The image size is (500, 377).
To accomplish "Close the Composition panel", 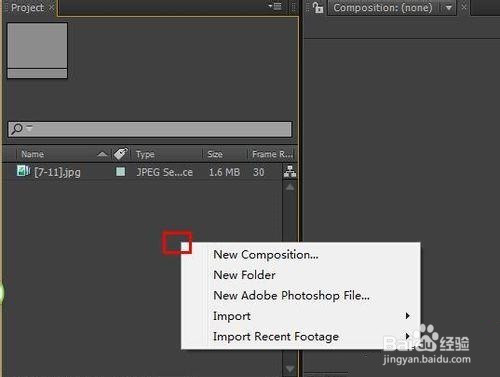I will [464, 7].
